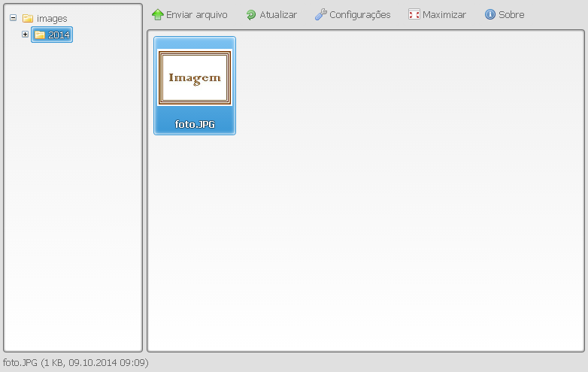Click the green refresh icon beside Atualizar
The height and width of the screenshot is (372, 588).
point(251,14)
